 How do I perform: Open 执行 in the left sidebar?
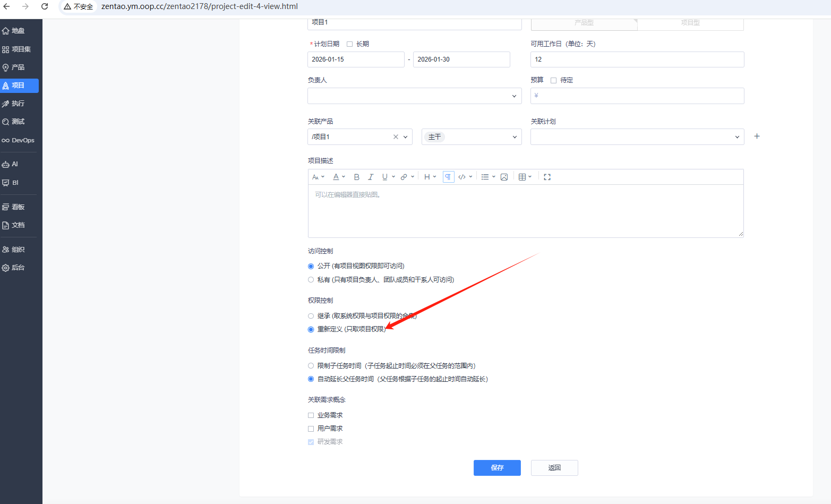(19, 104)
